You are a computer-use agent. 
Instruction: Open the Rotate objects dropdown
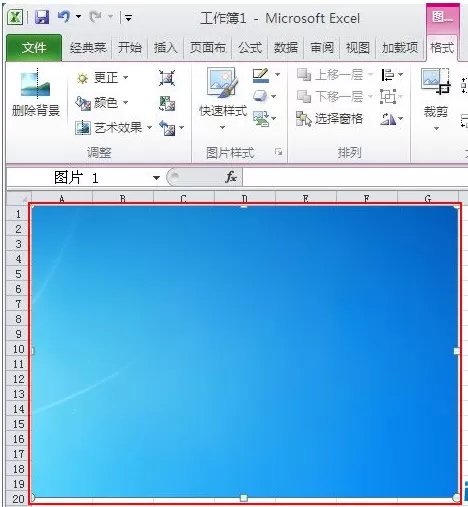click(392, 119)
